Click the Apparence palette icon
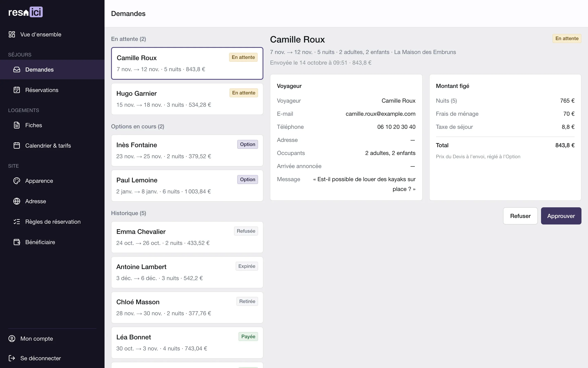Image resolution: width=588 pixels, height=368 pixels. pos(17,181)
